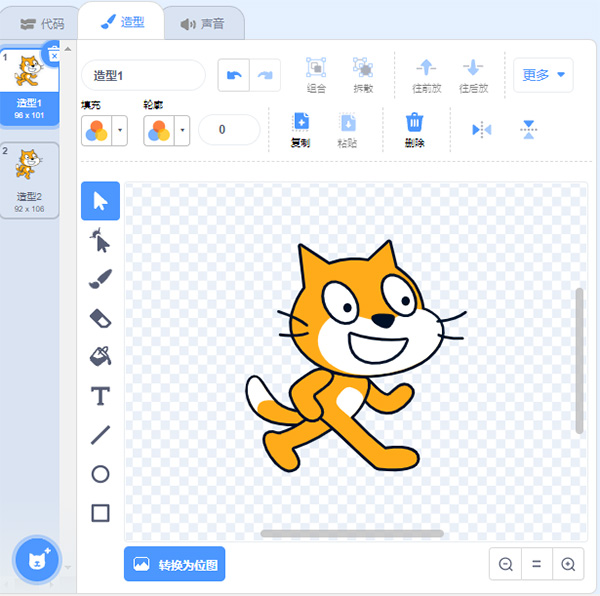The image size is (600, 596).
Task: Click the Redo arrow button
Action: point(265,75)
